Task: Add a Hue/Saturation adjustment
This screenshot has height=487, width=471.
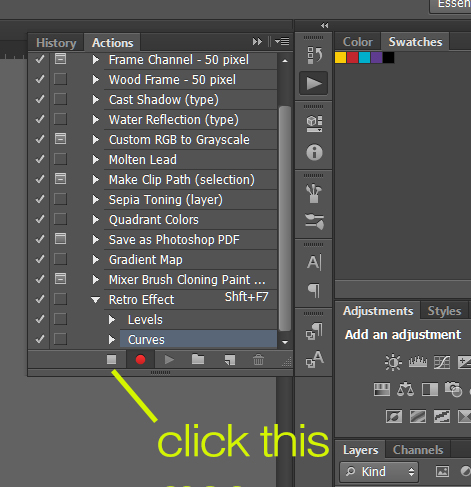Action: coord(382,389)
